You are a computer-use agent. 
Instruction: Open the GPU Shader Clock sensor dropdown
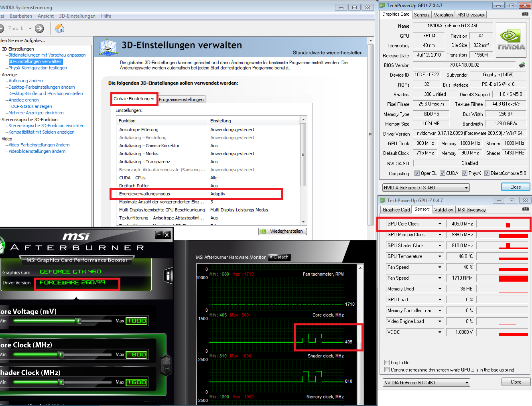[440, 246]
